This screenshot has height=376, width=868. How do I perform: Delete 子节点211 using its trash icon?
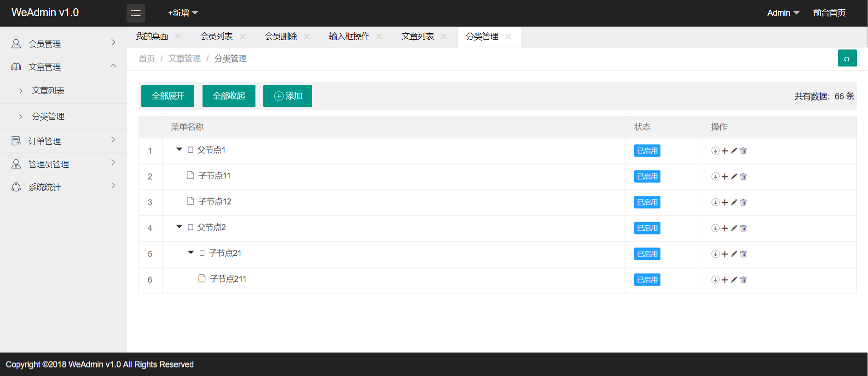[743, 280]
